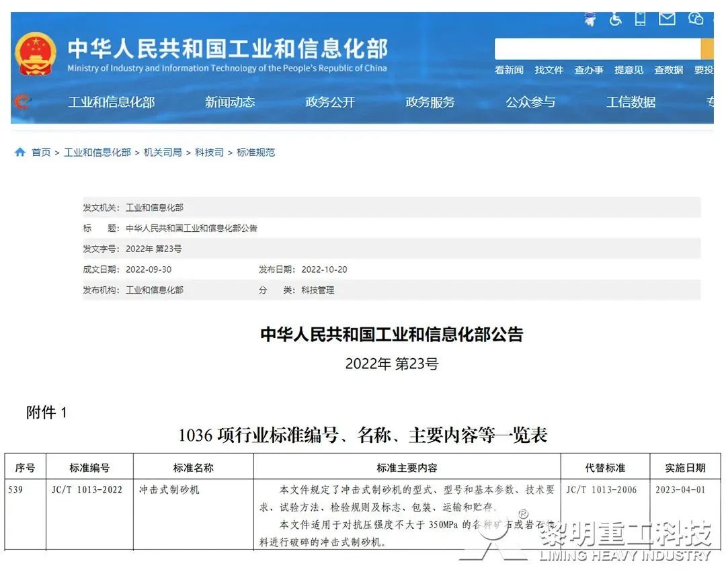Open the 政务公开 navigation menu
The height and width of the screenshot is (588, 726).
click(330, 102)
